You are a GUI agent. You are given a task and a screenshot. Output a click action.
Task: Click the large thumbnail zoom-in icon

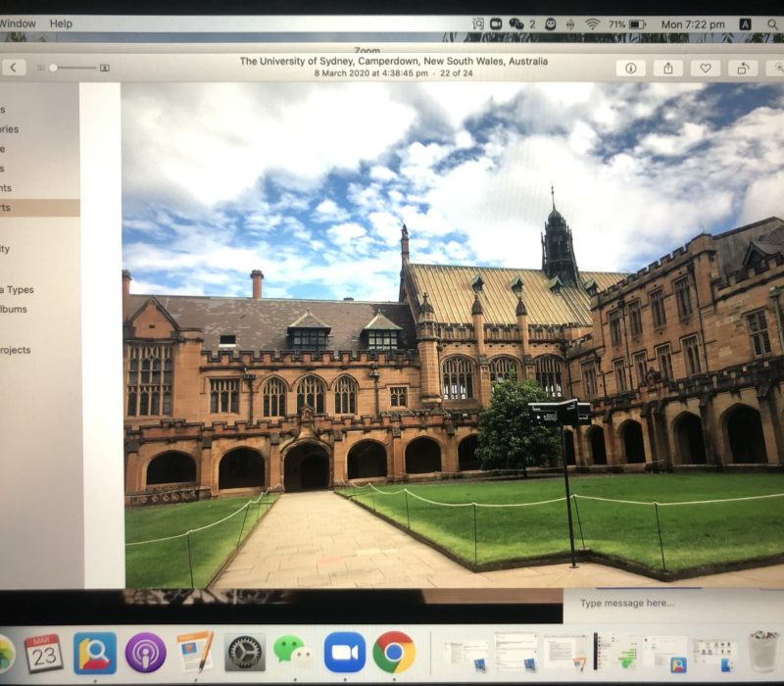(x=105, y=68)
